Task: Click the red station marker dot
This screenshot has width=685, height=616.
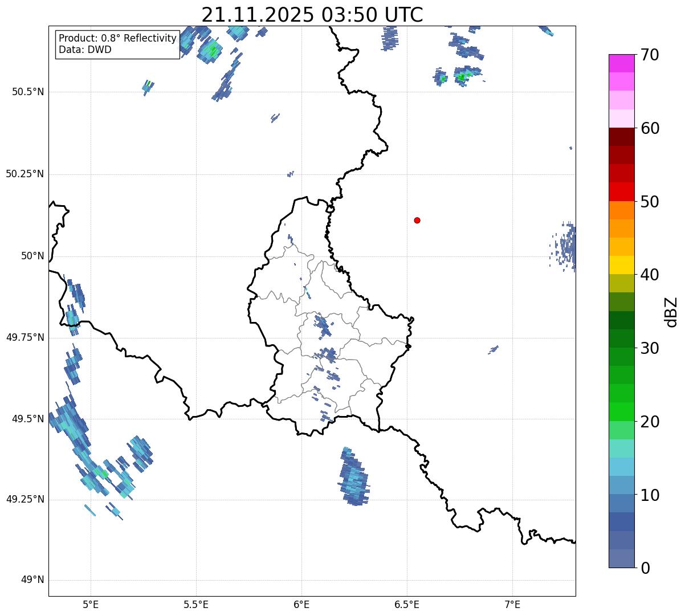Action: click(417, 220)
